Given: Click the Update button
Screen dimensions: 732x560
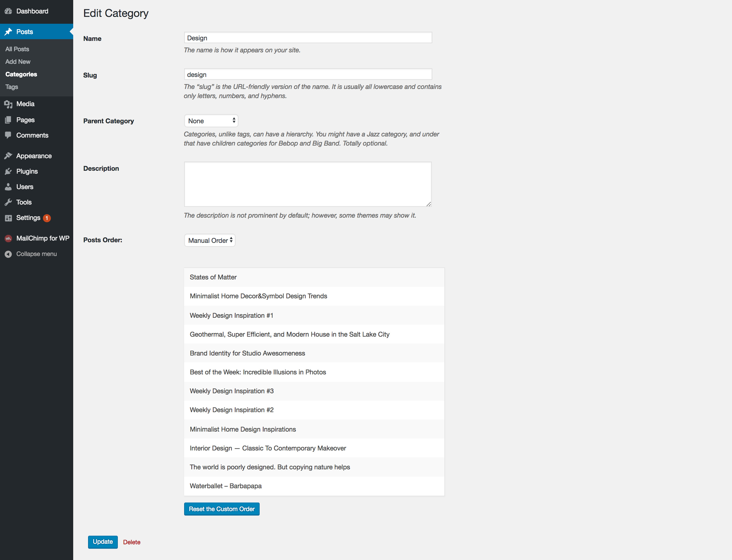Looking at the screenshot, I should pos(103,542).
